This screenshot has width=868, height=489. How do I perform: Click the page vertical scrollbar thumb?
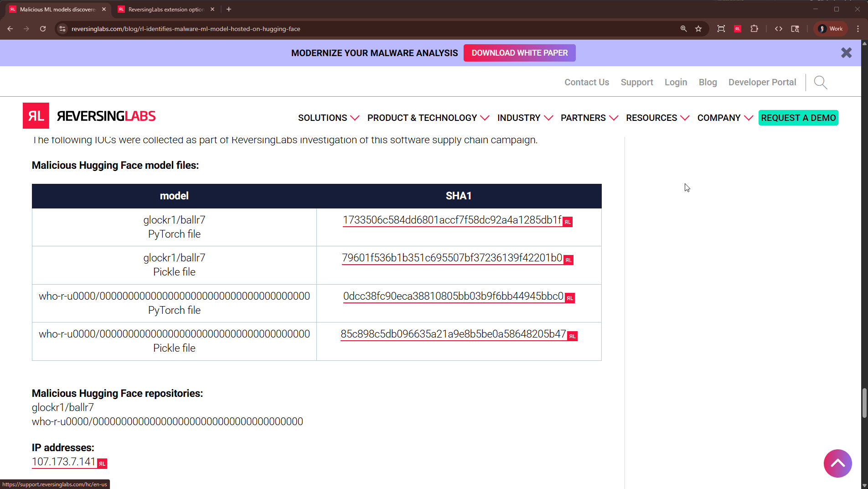click(x=864, y=402)
